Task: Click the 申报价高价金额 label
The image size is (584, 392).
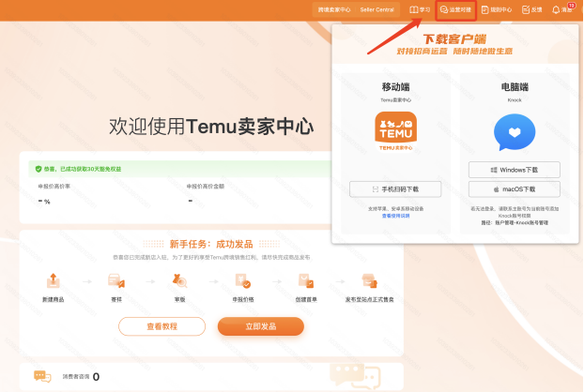Action: [x=206, y=187]
